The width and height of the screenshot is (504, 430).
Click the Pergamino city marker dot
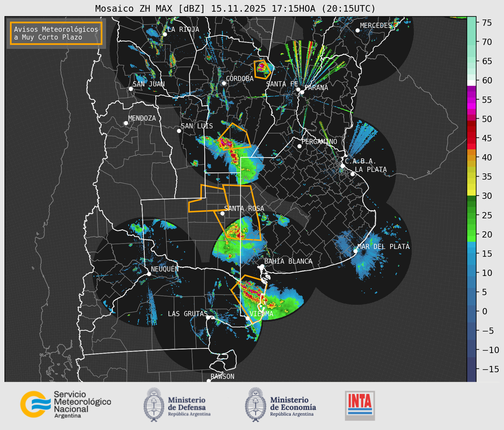coord(299,146)
